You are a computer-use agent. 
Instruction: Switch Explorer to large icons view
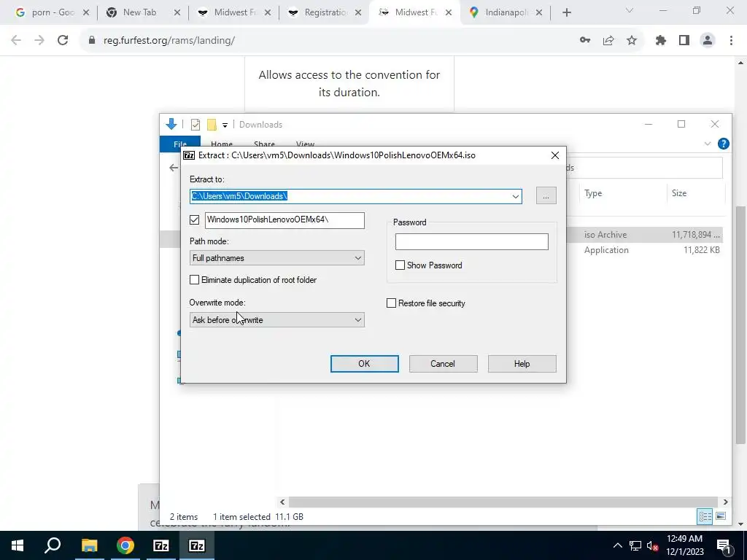pos(721,516)
